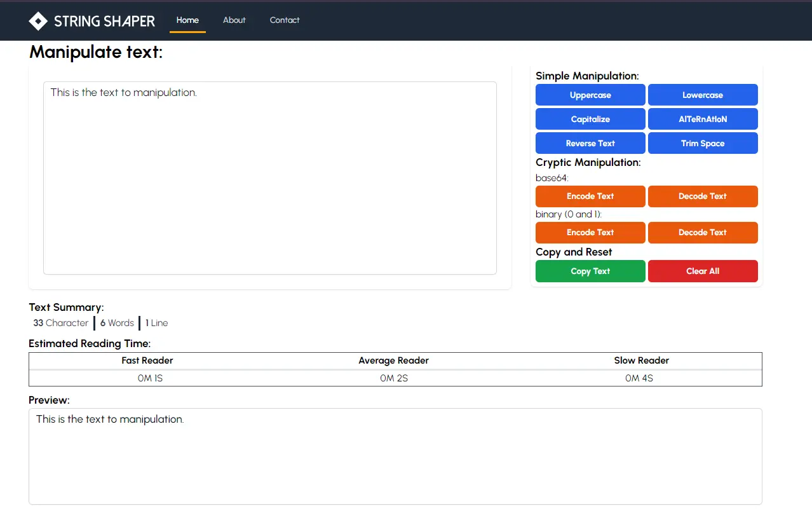This screenshot has width=812, height=527.
Task: Click the 'Copy and Reset' label
Action: (574, 252)
